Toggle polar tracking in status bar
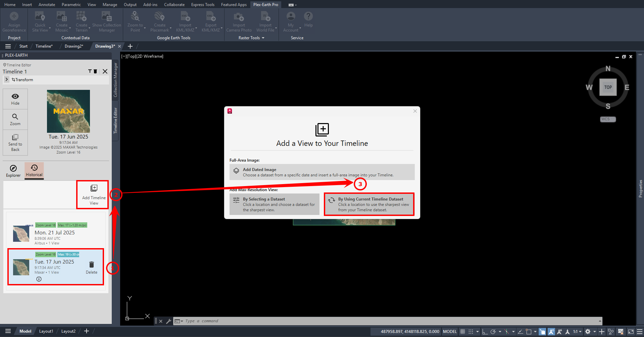Viewport: 644px width, 337px height. (x=493, y=331)
